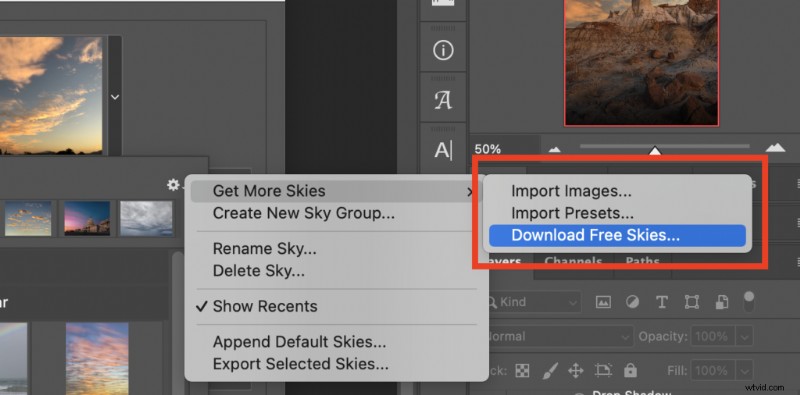Screen dimensions: 800x395
Task: Switch to the Channels tab
Action: pyautogui.click(x=573, y=261)
